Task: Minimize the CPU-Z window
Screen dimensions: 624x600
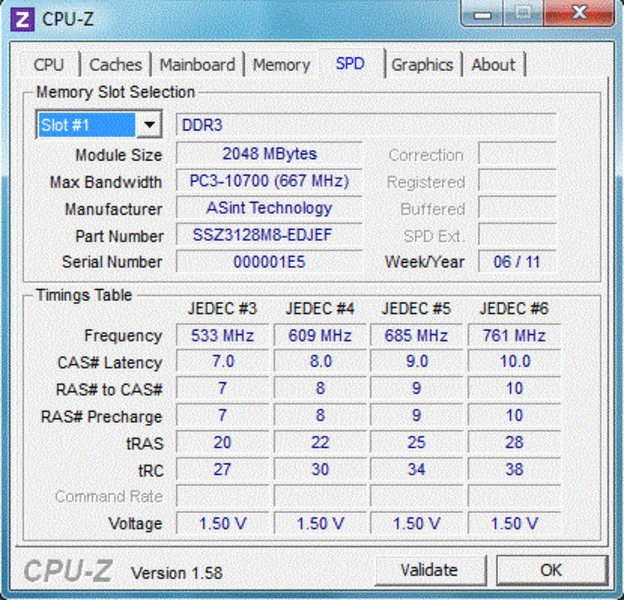Action: pyautogui.click(x=482, y=14)
